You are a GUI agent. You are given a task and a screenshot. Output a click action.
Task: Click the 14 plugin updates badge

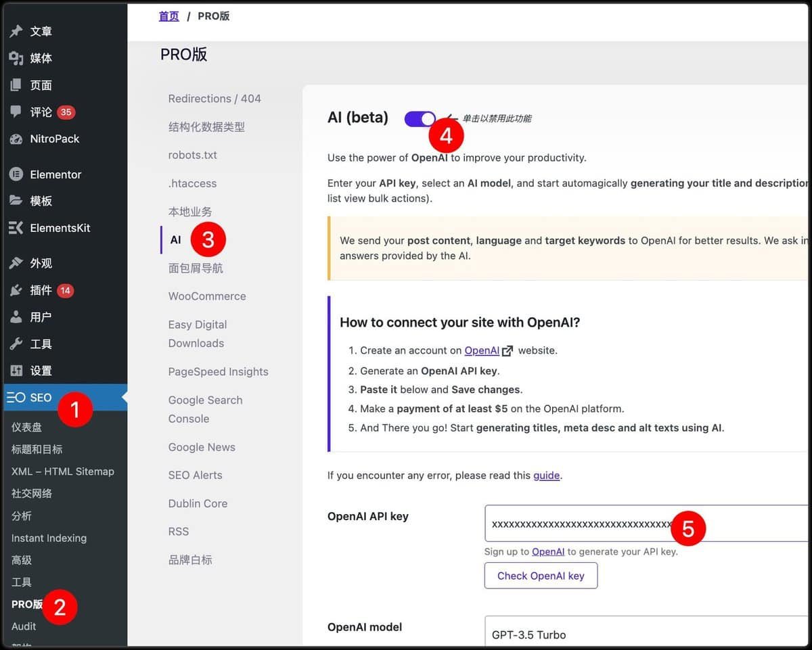pyautogui.click(x=66, y=291)
